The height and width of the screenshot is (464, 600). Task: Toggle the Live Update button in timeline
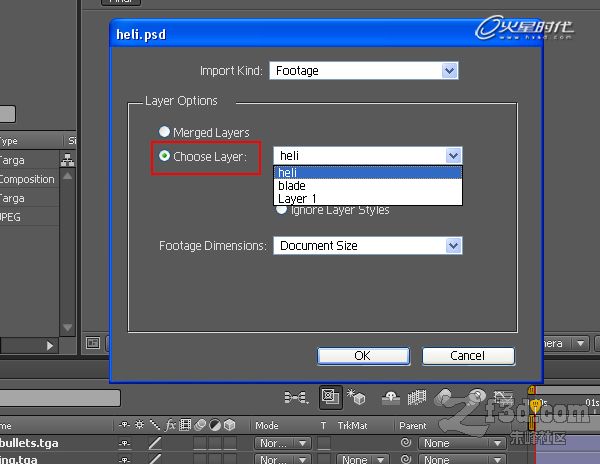point(331,397)
